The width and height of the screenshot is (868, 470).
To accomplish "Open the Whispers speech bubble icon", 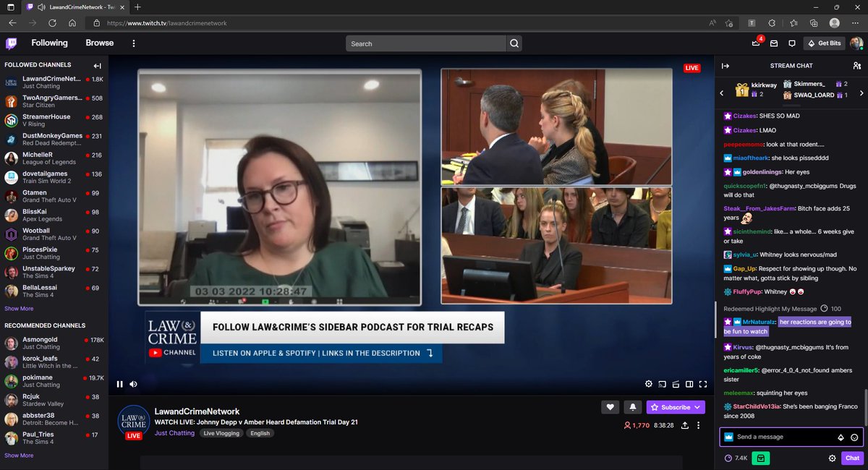I will [x=792, y=43].
